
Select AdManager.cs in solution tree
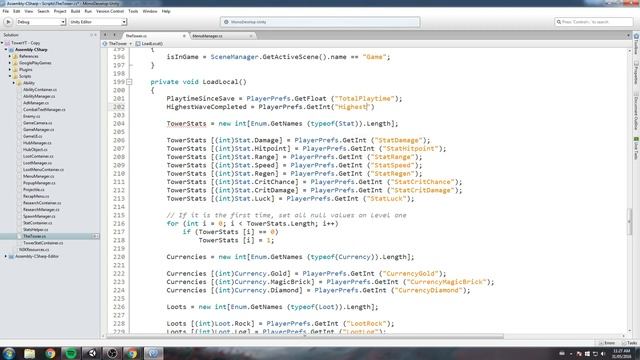[36, 103]
